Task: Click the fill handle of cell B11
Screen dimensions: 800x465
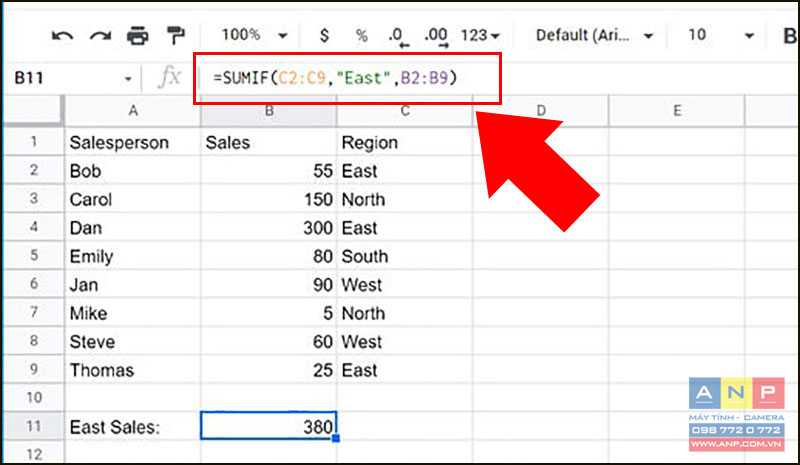Action: (336, 438)
